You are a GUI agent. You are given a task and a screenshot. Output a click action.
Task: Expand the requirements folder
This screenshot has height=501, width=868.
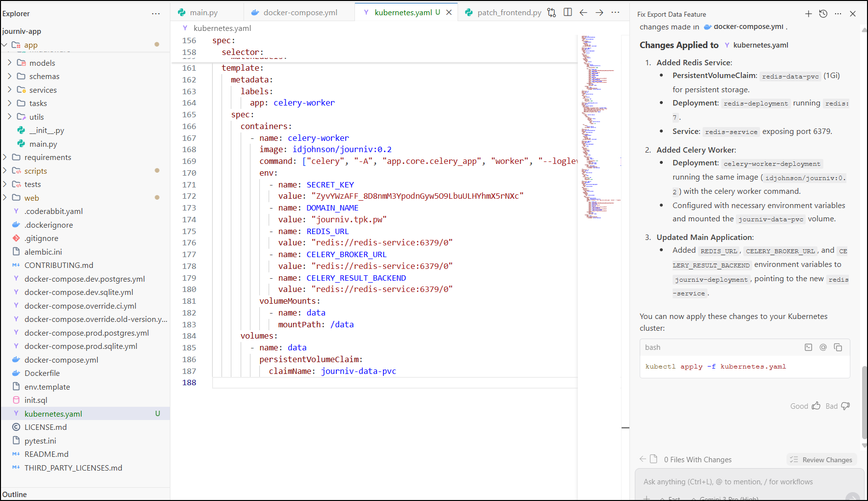48,158
